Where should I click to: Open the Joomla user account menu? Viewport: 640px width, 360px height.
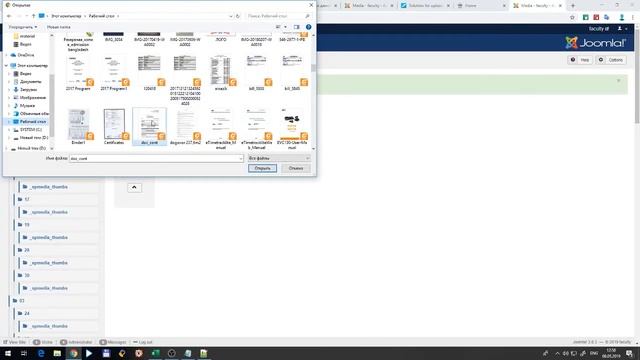(622, 29)
